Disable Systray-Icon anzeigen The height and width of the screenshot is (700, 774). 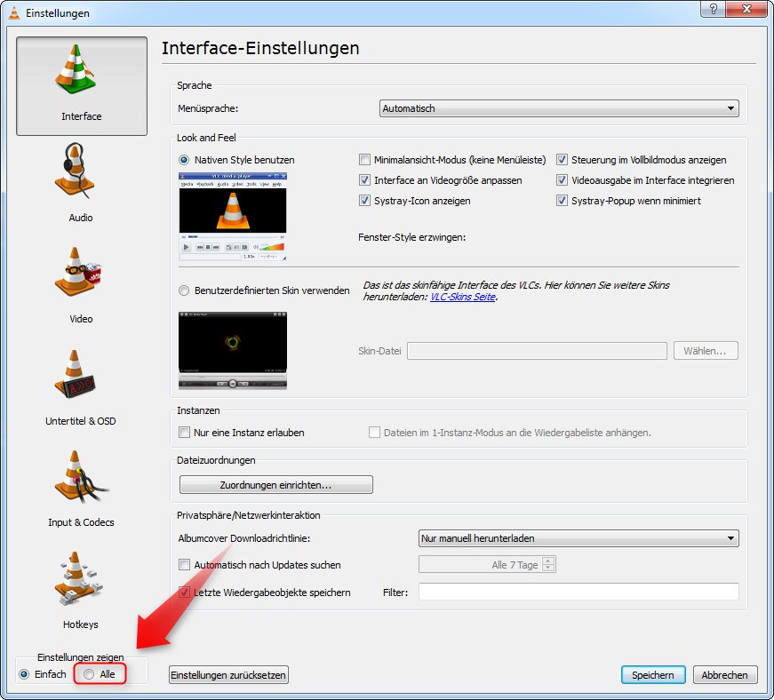[x=364, y=200]
